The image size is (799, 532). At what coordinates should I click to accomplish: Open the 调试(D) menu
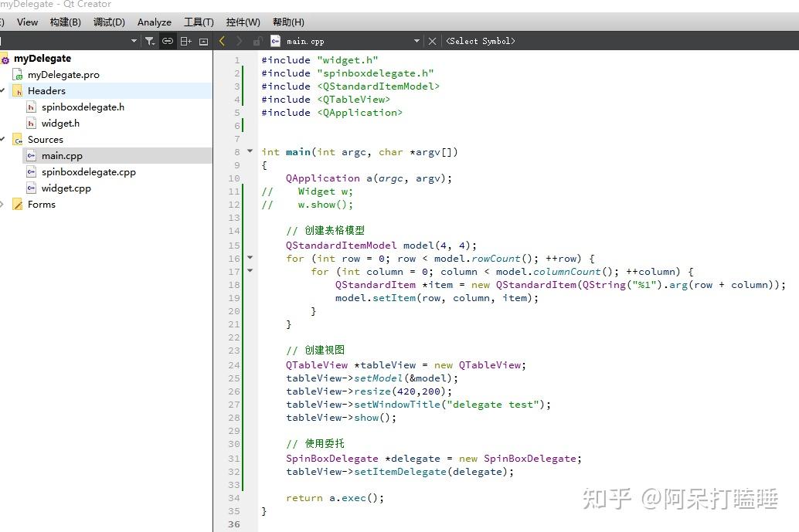pos(109,22)
